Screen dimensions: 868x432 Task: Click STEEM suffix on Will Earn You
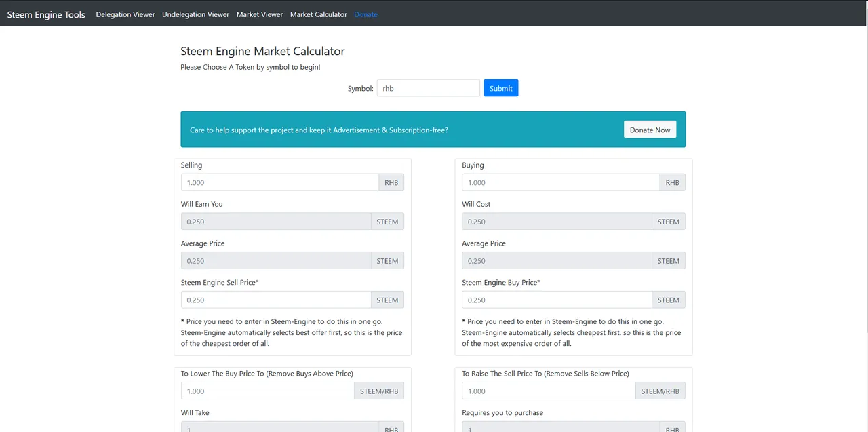(387, 222)
